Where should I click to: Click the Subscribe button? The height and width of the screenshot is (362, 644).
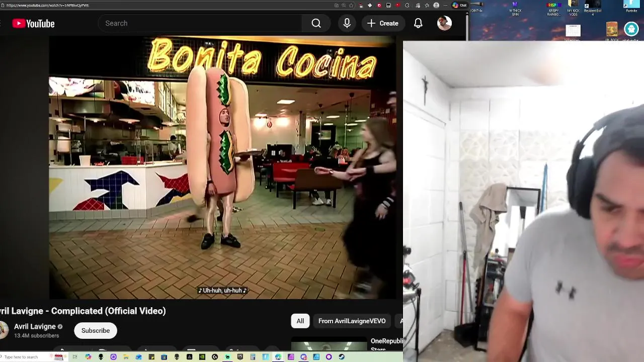point(96,330)
